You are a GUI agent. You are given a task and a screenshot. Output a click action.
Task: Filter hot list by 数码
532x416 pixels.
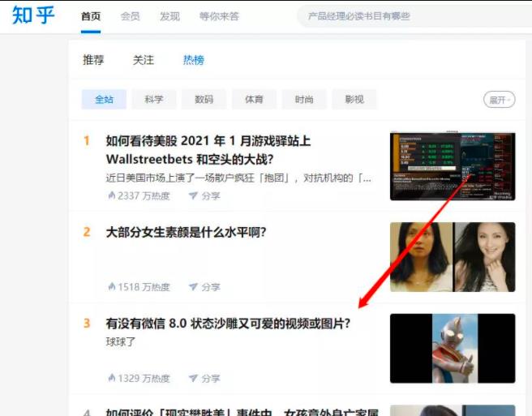204,100
